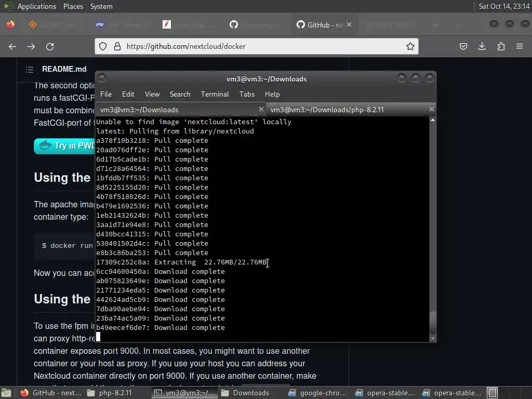
Task: Open terminal View menu
Action: [152, 95]
